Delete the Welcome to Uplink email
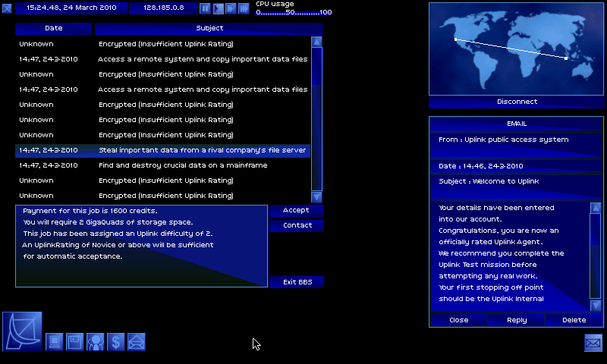The image size is (607, 364). tap(574, 320)
